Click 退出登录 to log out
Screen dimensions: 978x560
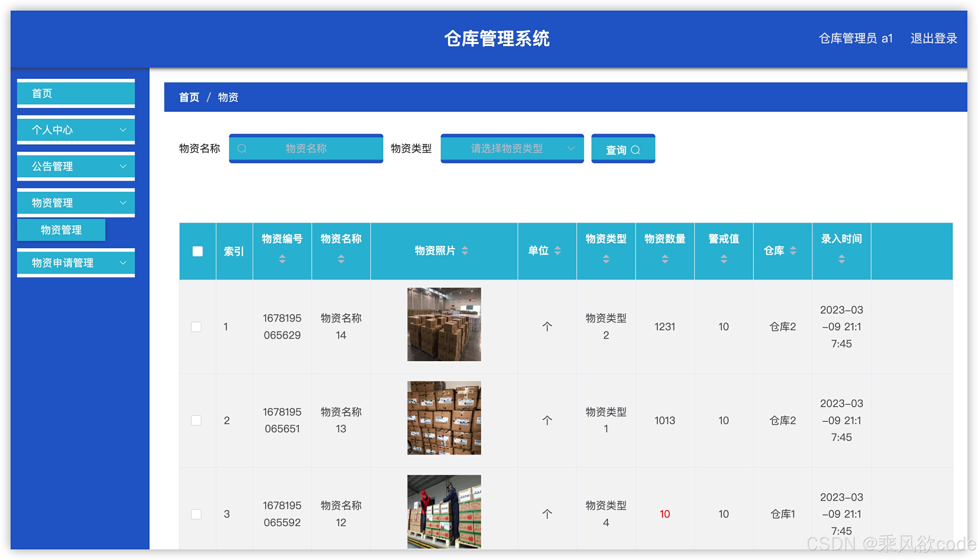[x=933, y=39]
